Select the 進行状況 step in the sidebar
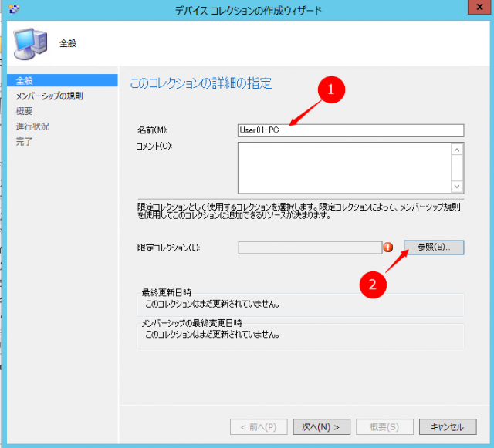 [32, 126]
